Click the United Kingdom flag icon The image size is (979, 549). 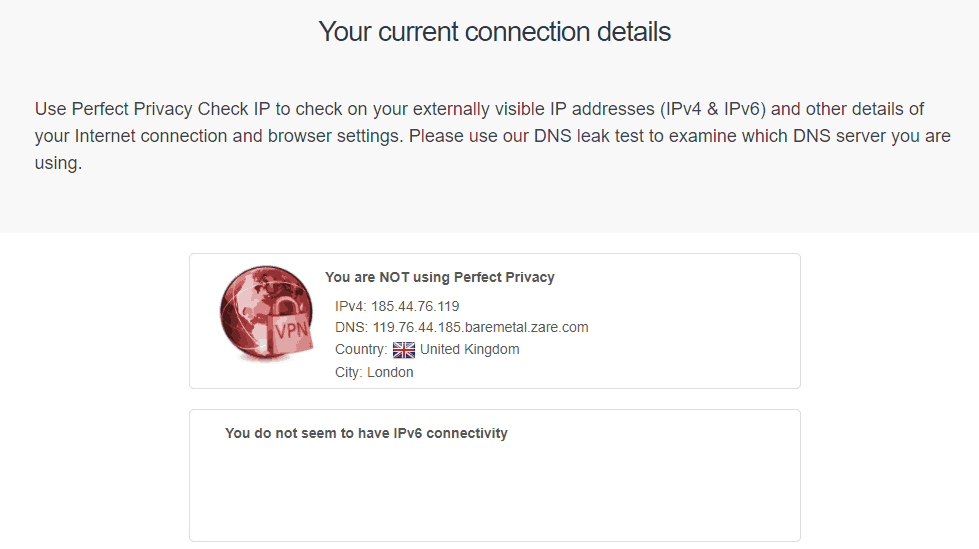coord(403,350)
